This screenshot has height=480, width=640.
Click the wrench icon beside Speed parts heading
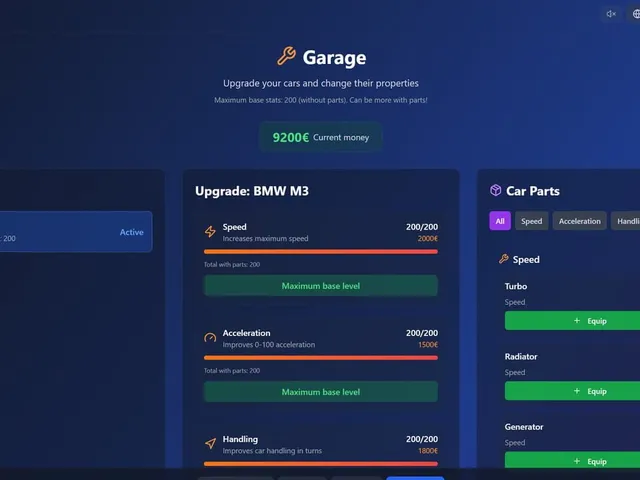(x=504, y=259)
